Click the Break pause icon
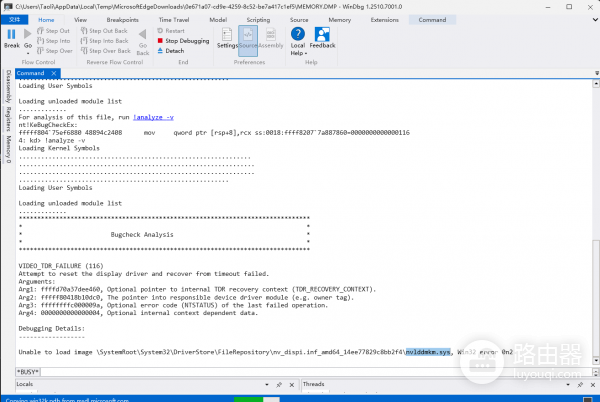This screenshot has width=600, height=402. pos(11,34)
